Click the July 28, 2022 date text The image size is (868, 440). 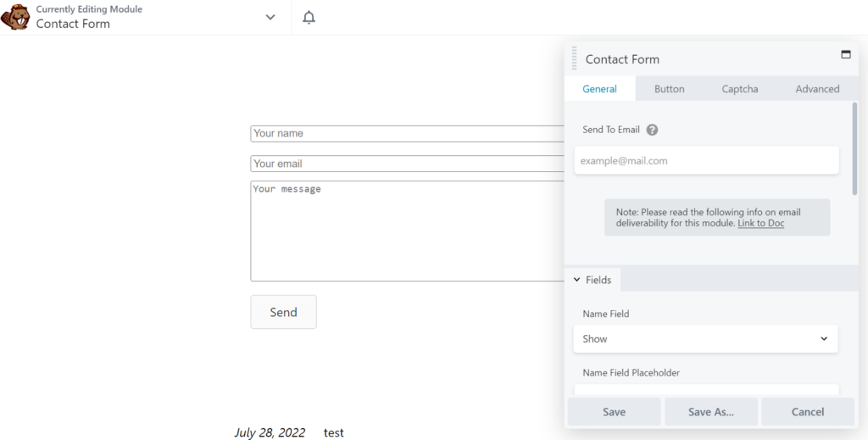pyautogui.click(x=270, y=432)
